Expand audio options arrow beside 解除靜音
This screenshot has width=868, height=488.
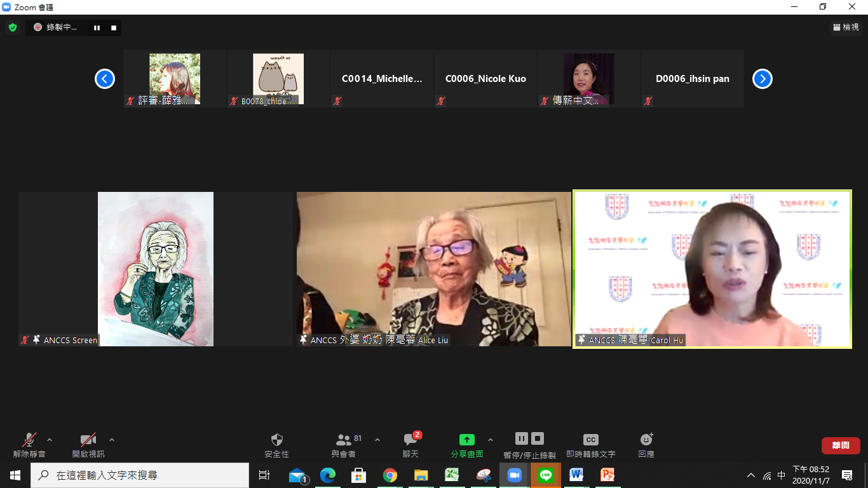coord(50,440)
